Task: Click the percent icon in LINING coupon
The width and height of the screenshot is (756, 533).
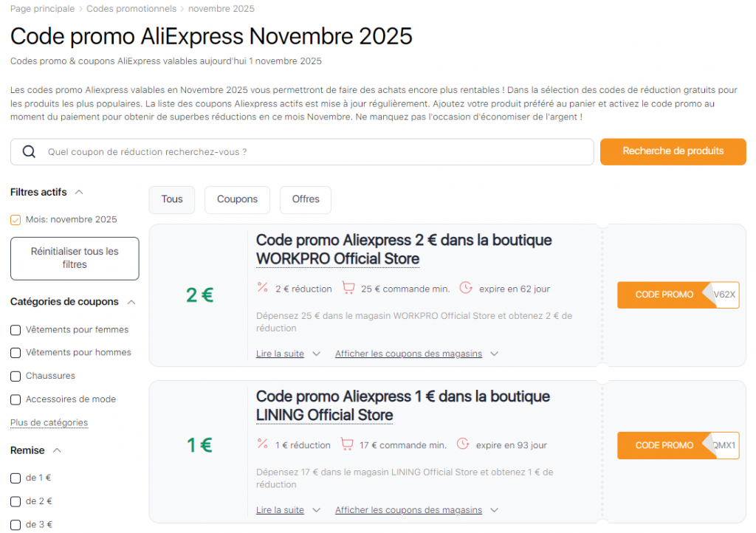Action: (x=262, y=444)
